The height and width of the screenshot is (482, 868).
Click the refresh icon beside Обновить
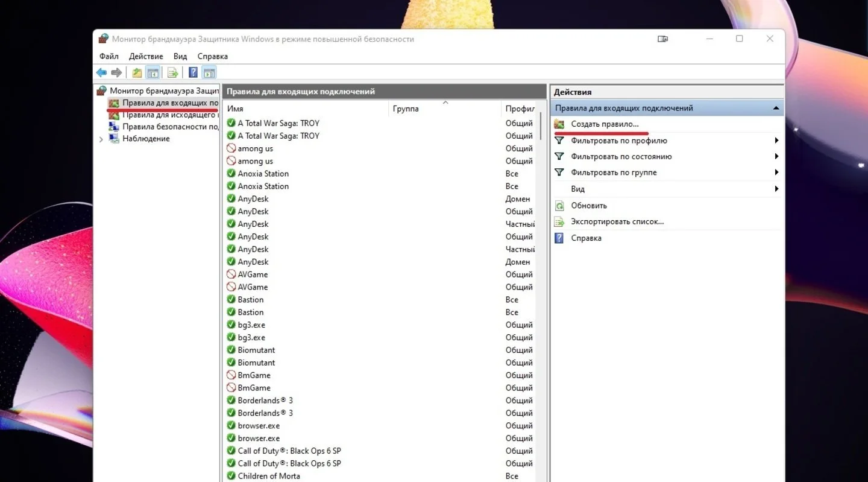coord(559,206)
